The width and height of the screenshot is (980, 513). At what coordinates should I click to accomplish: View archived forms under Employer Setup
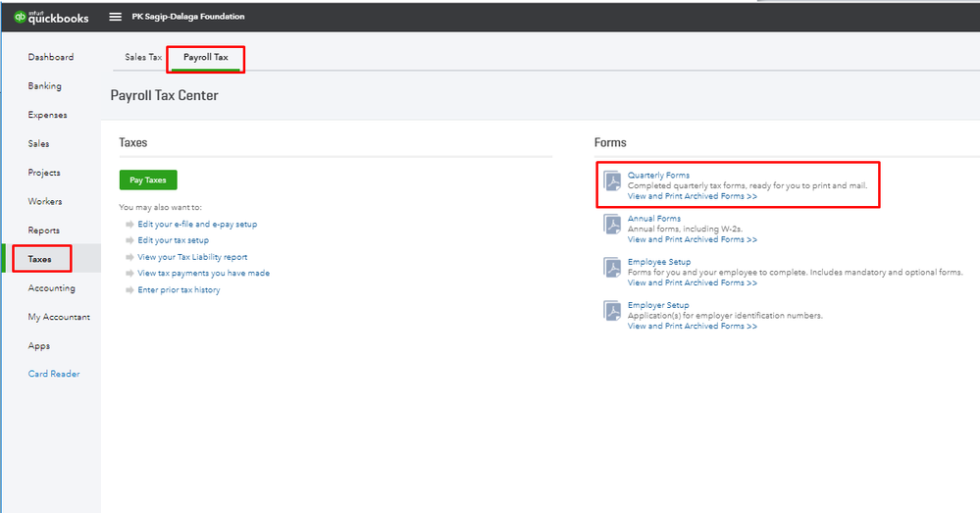tap(692, 326)
